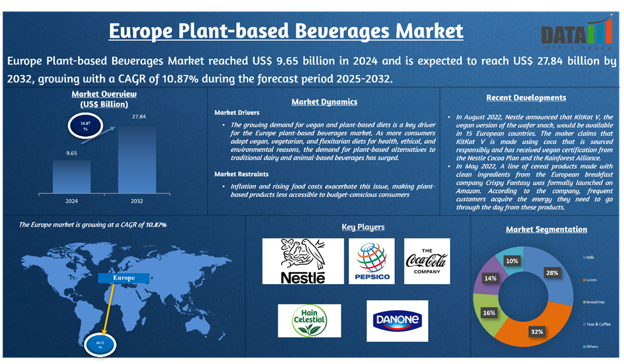This screenshot has width=624, height=364.
Task: Click the Milk legend color swatch
Action: 584,258
